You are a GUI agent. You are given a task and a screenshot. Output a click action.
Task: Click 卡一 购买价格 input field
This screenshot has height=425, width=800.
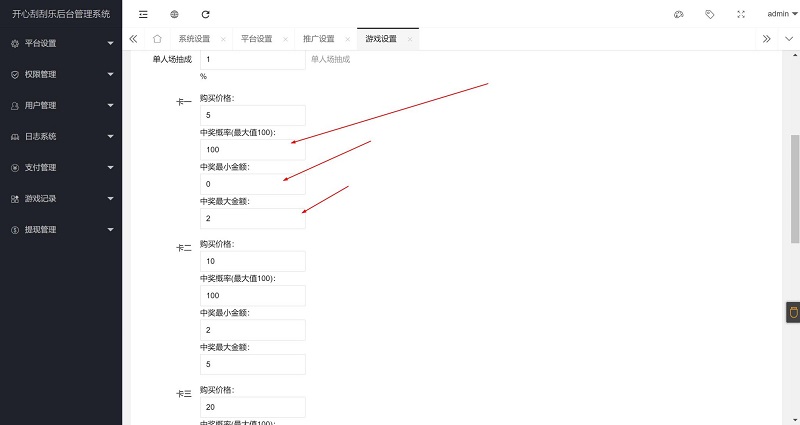tap(252, 114)
